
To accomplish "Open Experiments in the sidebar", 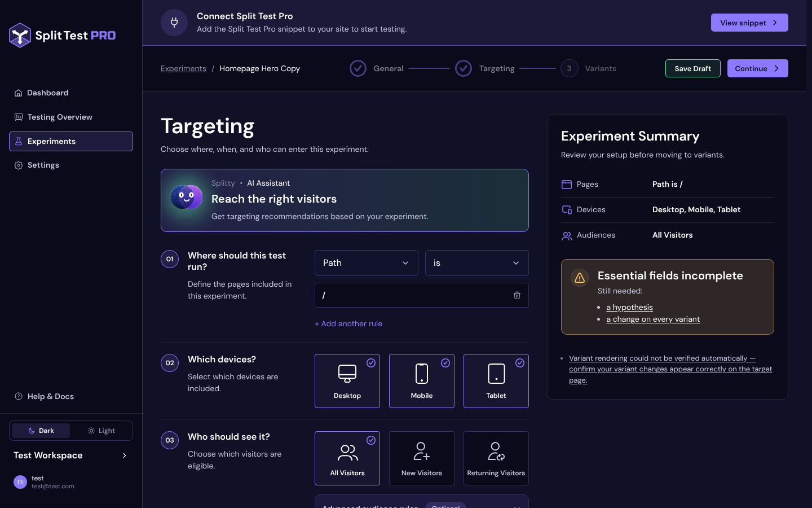I will pos(71,141).
